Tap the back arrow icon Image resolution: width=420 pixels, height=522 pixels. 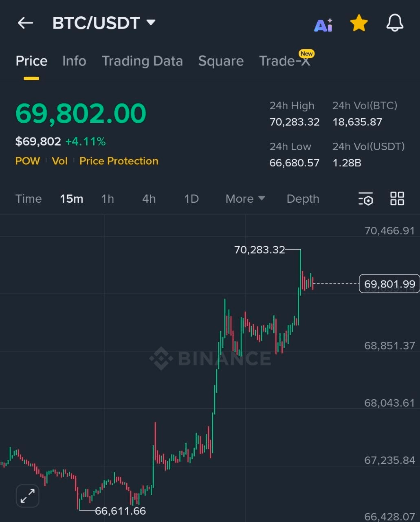(x=25, y=23)
